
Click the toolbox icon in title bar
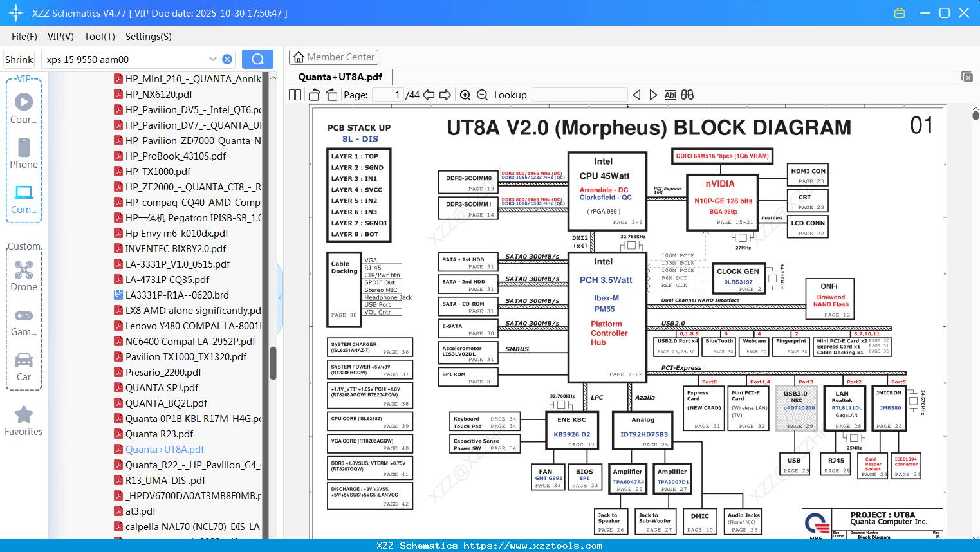(x=900, y=13)
